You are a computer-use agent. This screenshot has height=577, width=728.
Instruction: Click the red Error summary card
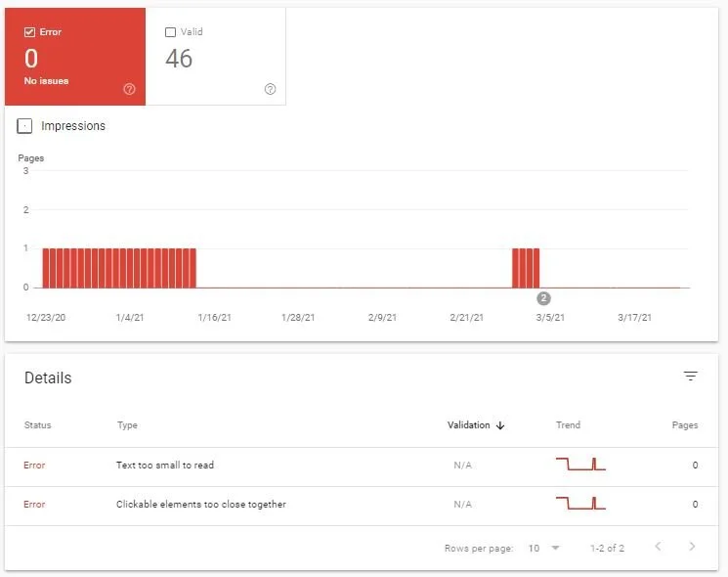75,57
